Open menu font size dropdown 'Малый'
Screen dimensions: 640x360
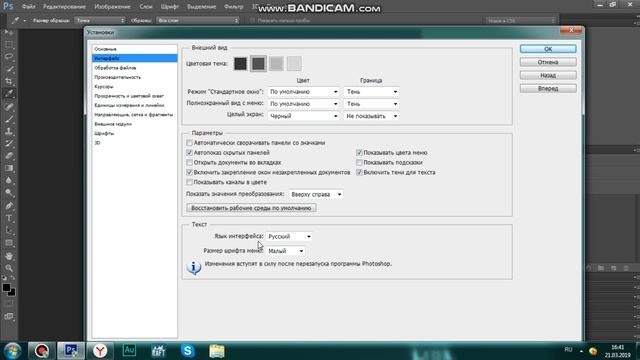coord(285,251)
